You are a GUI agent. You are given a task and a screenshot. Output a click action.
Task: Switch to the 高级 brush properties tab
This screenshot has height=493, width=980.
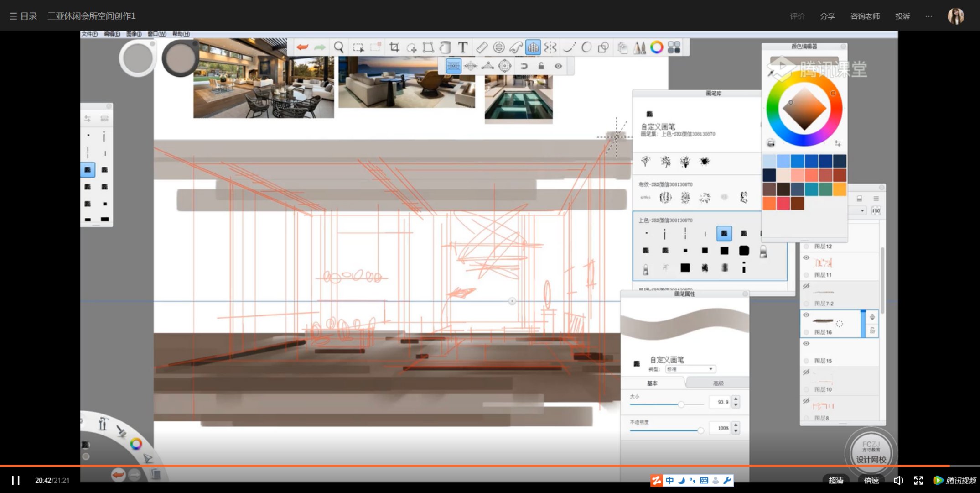tap(718, 383)
